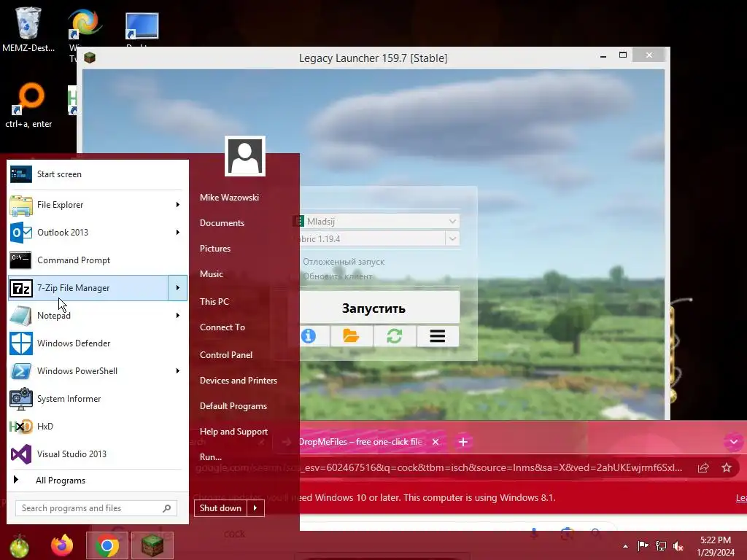Open the Recycle Bin desktop icon
747x560 pixels.
pos(28,28)
